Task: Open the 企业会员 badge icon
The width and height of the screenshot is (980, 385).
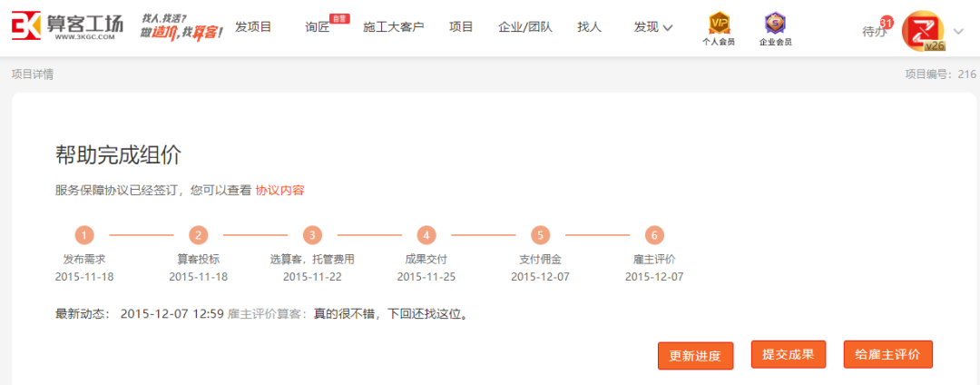Action: pyautogui.click(x=775, y=24)
